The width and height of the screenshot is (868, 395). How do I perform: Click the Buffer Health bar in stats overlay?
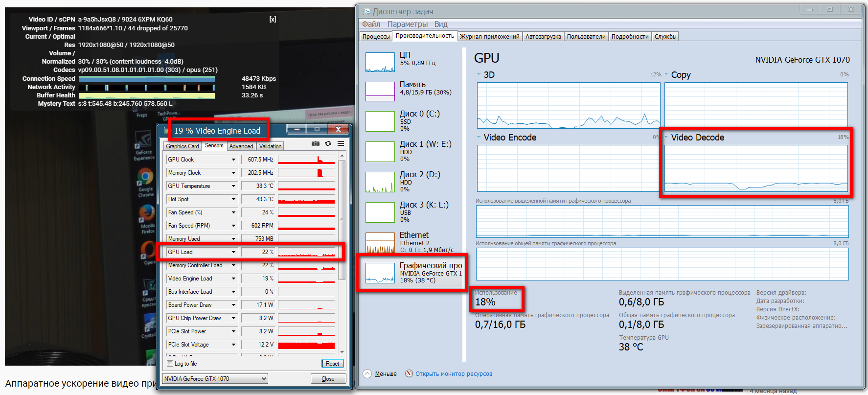pos(147,95)
